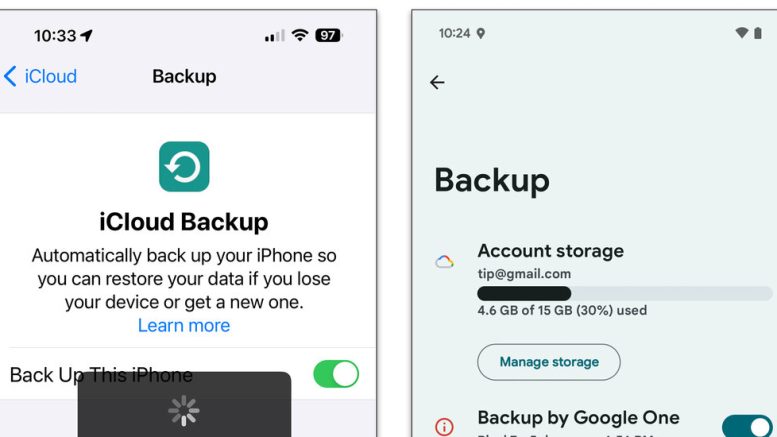Tap the iPhone Wi-Fi status icon
The image size is (777, 437).
(300, 35)
